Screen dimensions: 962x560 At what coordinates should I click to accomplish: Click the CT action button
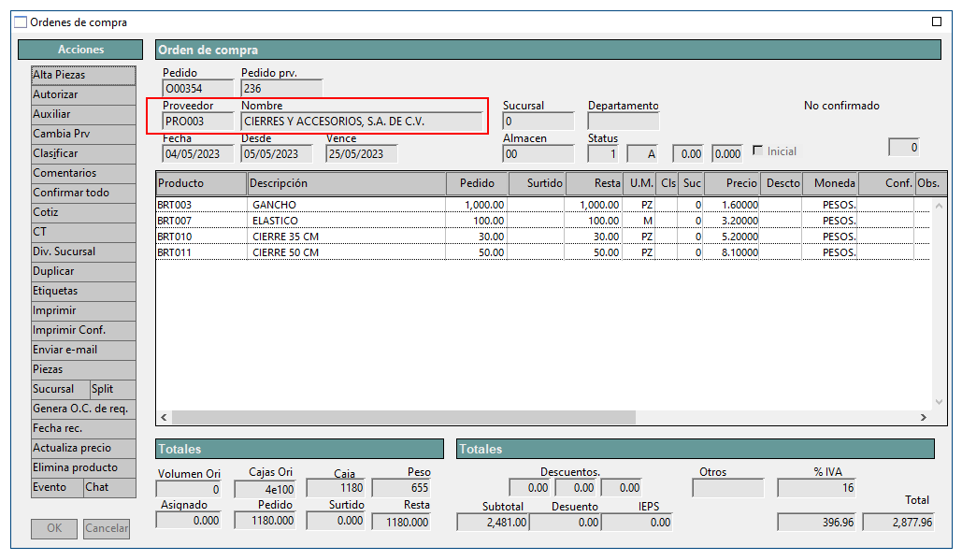83,232
